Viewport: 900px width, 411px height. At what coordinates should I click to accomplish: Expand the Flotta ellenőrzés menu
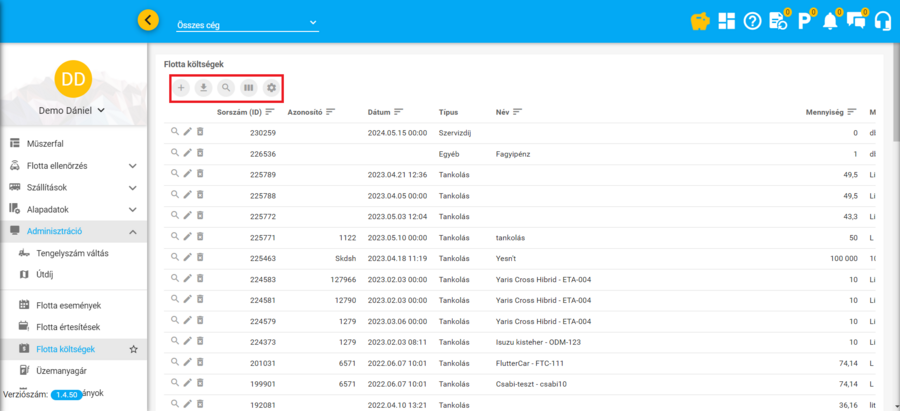click(x=132, y=165)
